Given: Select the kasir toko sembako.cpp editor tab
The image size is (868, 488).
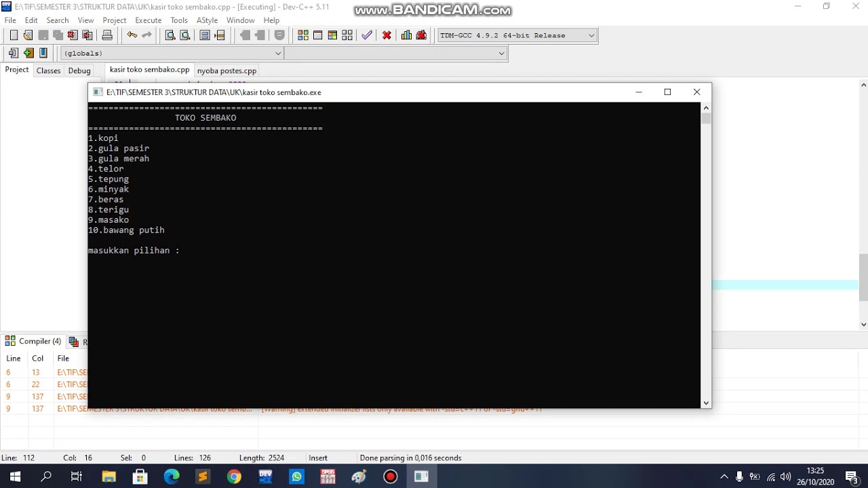Looking at the screenshot, I should 149,70.
